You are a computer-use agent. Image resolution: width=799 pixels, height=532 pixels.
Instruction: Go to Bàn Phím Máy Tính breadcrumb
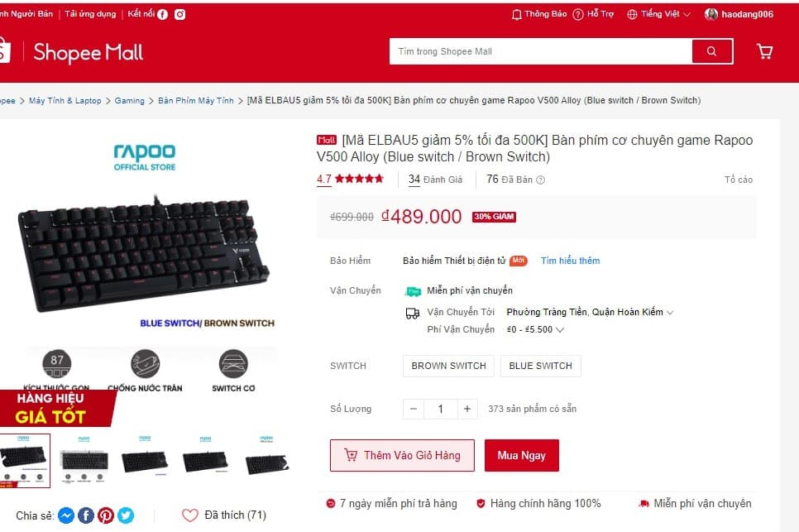(x=196, y=101)
